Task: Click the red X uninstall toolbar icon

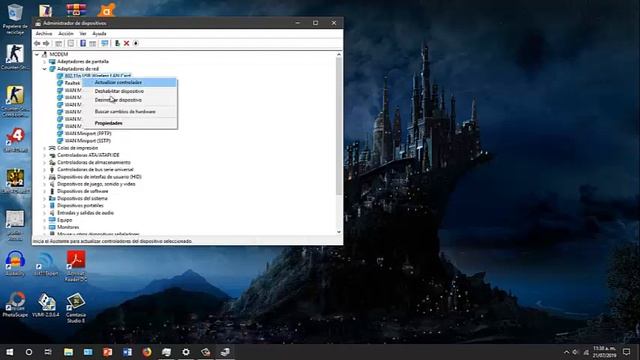Action: 127,43
